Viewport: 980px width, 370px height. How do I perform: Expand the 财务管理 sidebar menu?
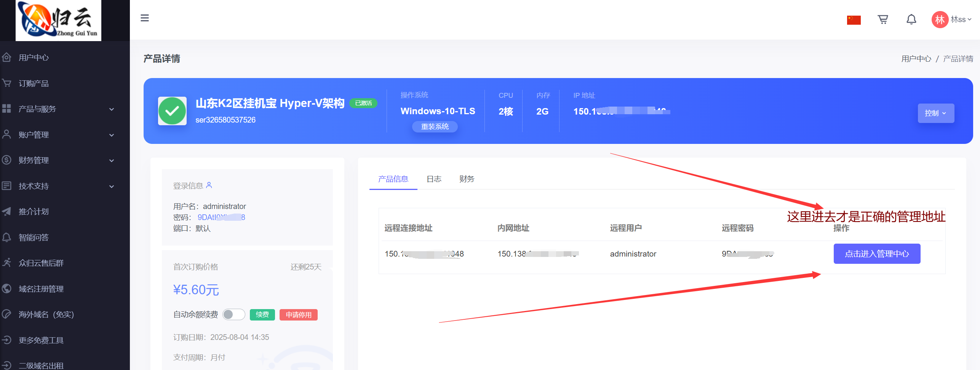pos(57,160)
